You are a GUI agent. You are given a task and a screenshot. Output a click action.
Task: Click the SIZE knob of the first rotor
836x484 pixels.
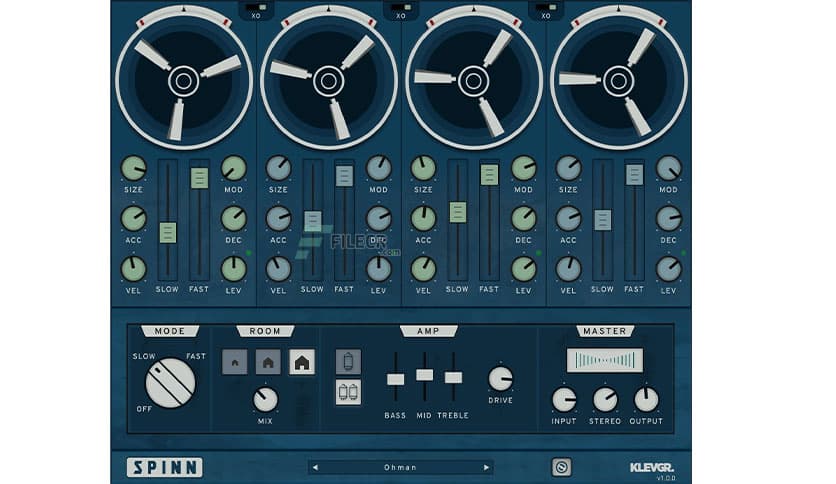tap(133, 168)
